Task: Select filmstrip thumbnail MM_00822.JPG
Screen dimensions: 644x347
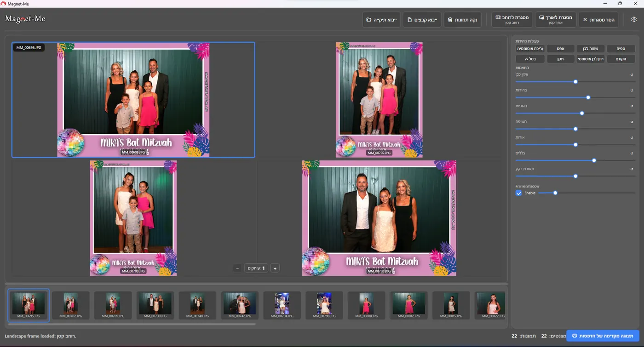Action: pyautogui.click(x=490, y=305)
